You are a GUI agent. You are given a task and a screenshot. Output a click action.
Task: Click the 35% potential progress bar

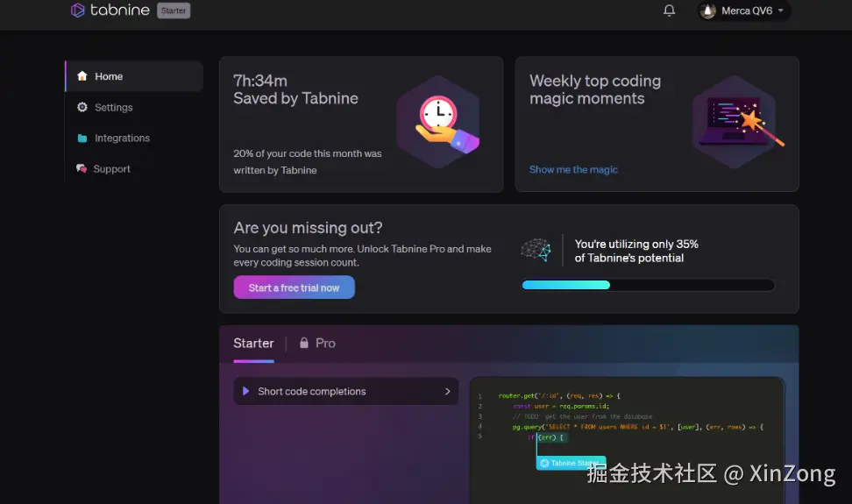pos(648,285)
